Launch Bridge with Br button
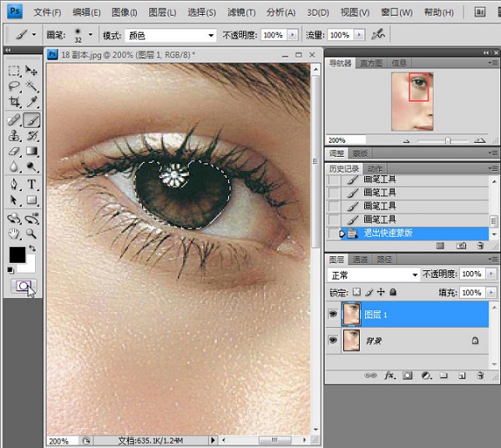Image resolution: width=501 pixels, height=448 pixels. [480, 13]
